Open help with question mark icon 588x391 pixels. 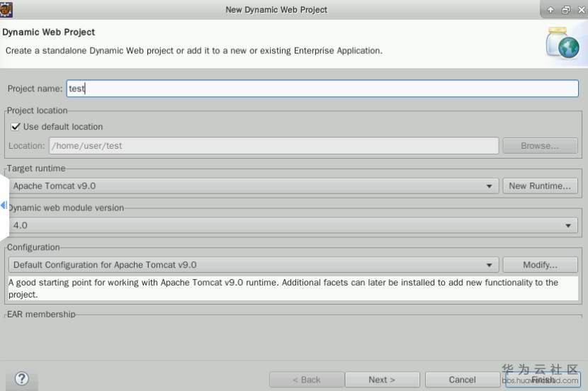22,379
